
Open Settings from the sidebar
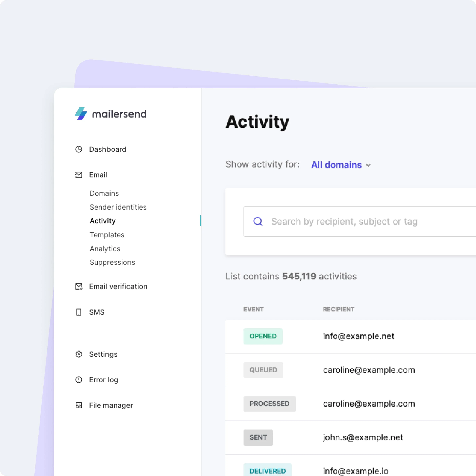103,354
